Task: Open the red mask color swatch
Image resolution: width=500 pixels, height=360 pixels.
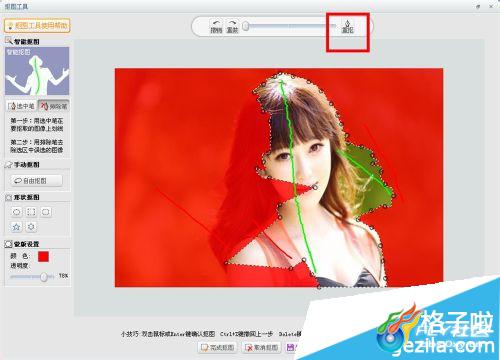Action: [43, 256]
